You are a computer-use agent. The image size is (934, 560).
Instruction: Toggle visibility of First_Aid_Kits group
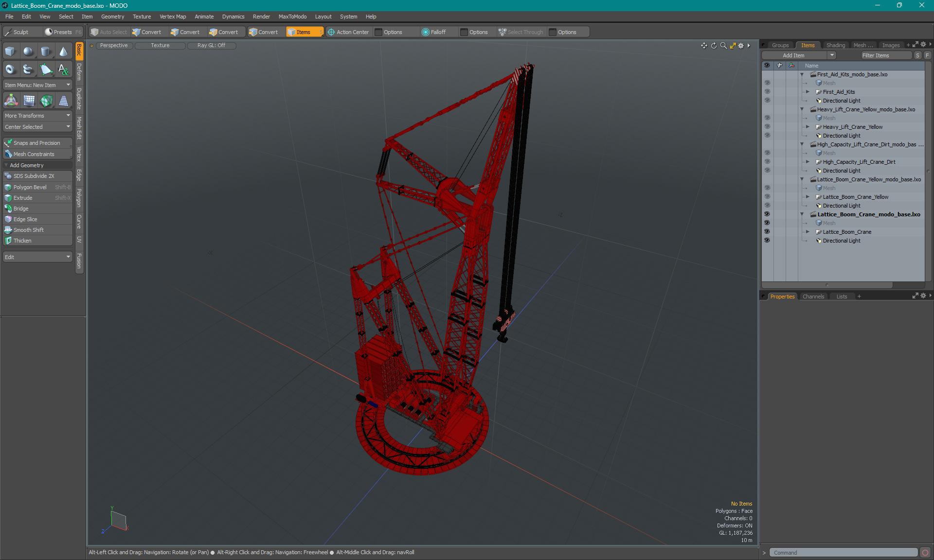pyautogui.click(x=767, y=92)
